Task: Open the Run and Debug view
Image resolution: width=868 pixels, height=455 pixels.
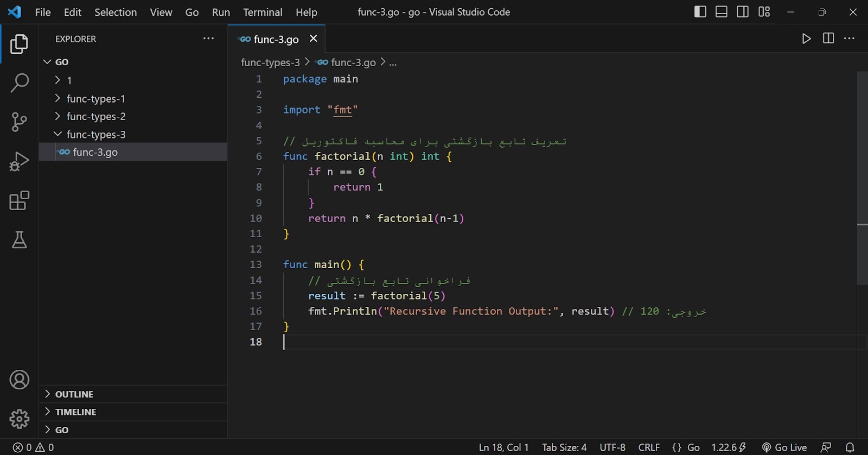Action: coord(19,161)
